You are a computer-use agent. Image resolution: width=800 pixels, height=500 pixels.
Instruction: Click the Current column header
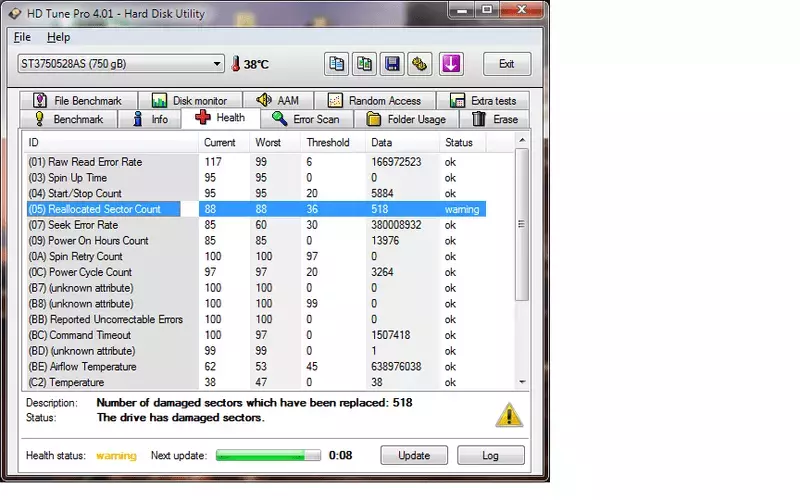(x=223, y=142)
